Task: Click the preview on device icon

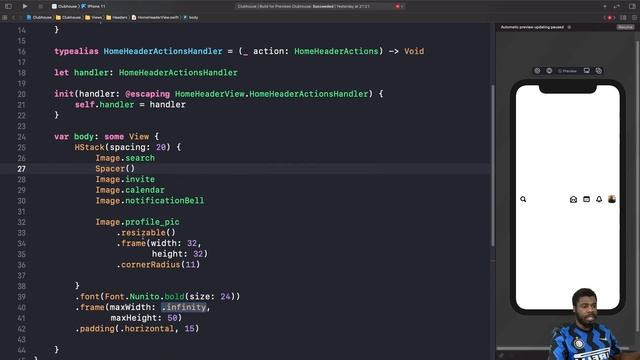Action: pyautogui.click(x=587, y=71)
